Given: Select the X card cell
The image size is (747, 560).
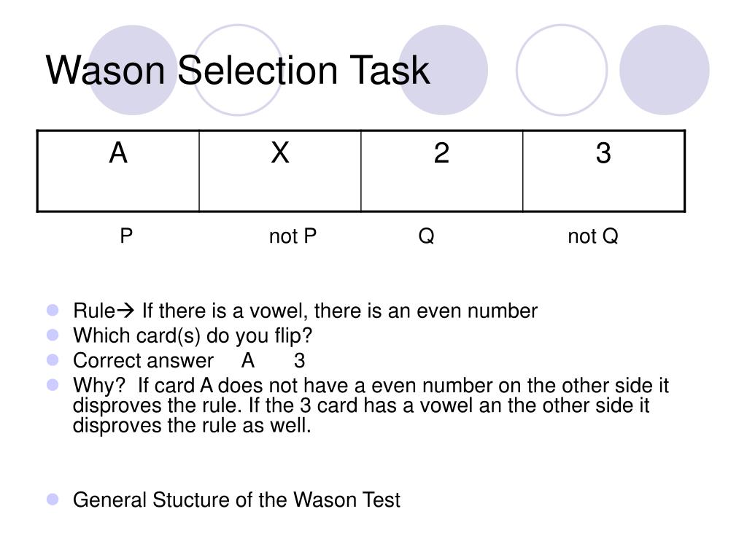Looking at the screenshot, I should [x=280, y=171].
